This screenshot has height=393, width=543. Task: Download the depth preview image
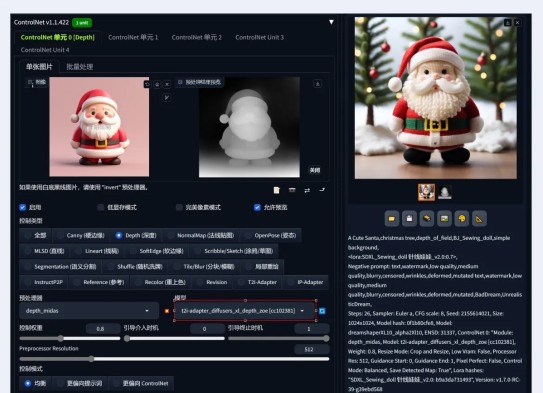click(x=318, y=84)
